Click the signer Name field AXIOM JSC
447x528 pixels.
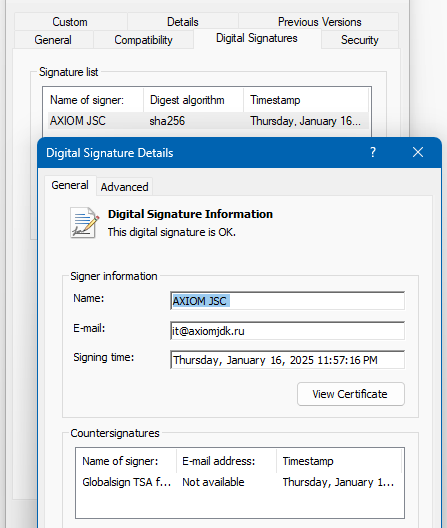point(287,301)
